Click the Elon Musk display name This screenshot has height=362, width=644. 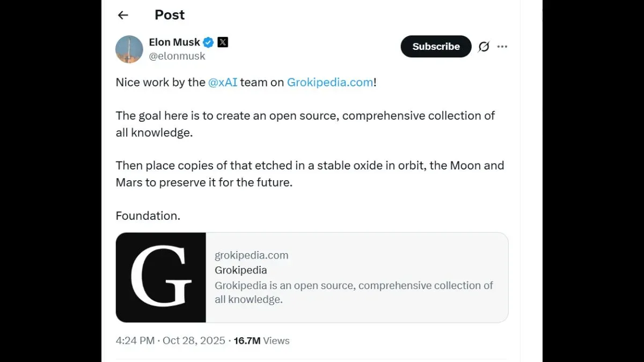[x=174, y=42]
